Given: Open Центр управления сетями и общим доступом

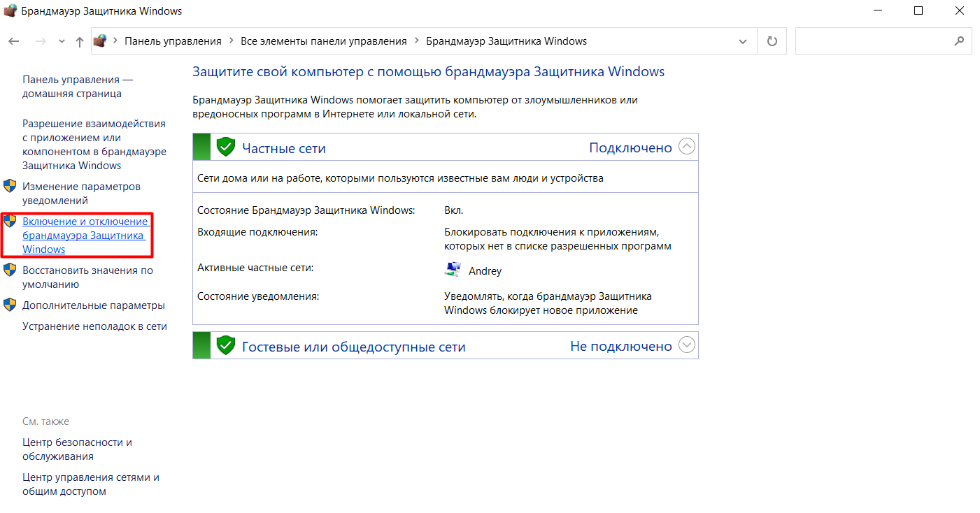Looking at the screenshot, I should coord(91,484).
